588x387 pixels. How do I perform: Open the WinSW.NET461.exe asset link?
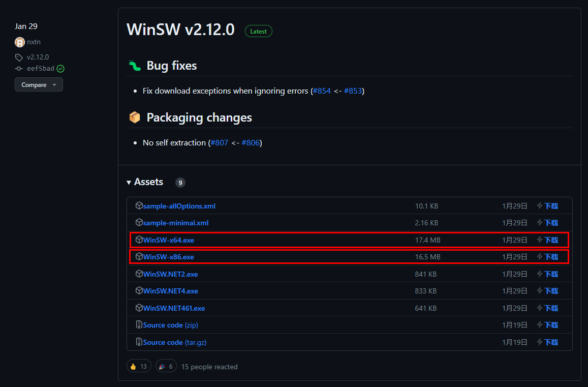click(x=174, y=308)
